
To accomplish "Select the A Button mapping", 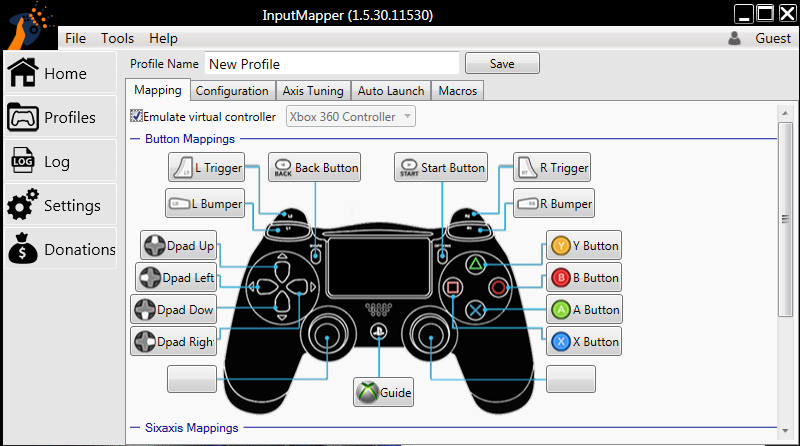I will [x=584, y=309].
